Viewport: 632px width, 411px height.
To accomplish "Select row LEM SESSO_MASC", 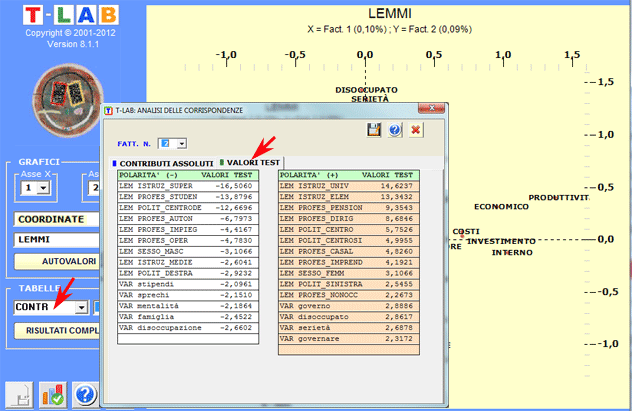I will [x=188, y=251].
